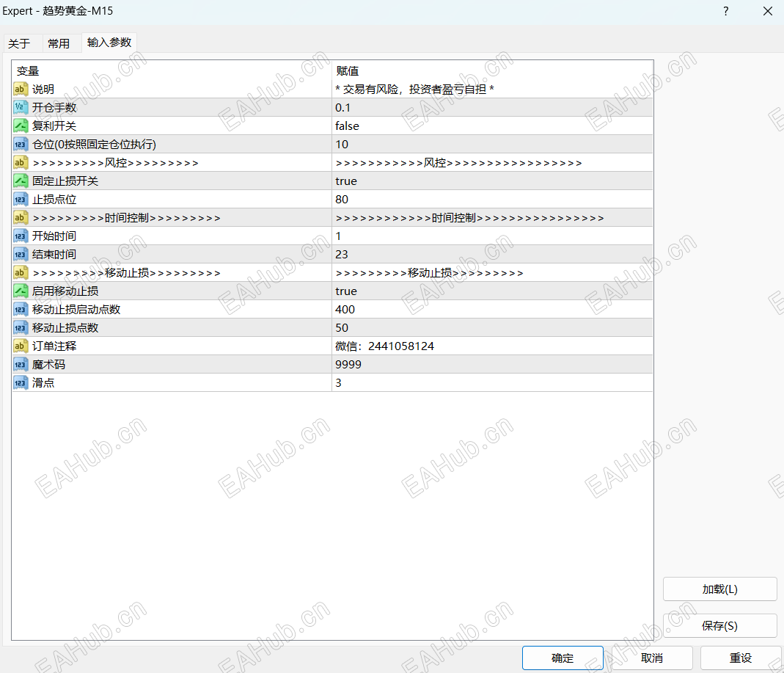Select the 移动止损点数 value 50
Viewport: 784px width, 673px height.
[342, 327]
